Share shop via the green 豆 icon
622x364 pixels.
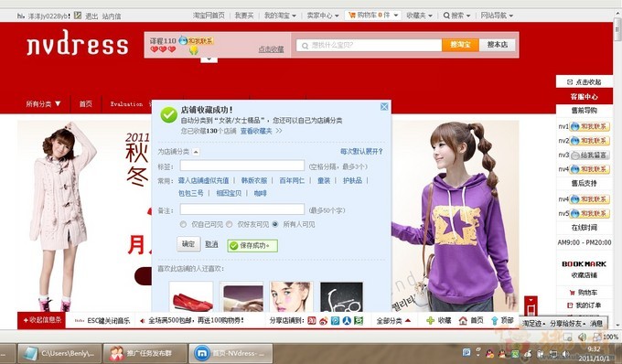pyautogui.click(x=359, y=320)
